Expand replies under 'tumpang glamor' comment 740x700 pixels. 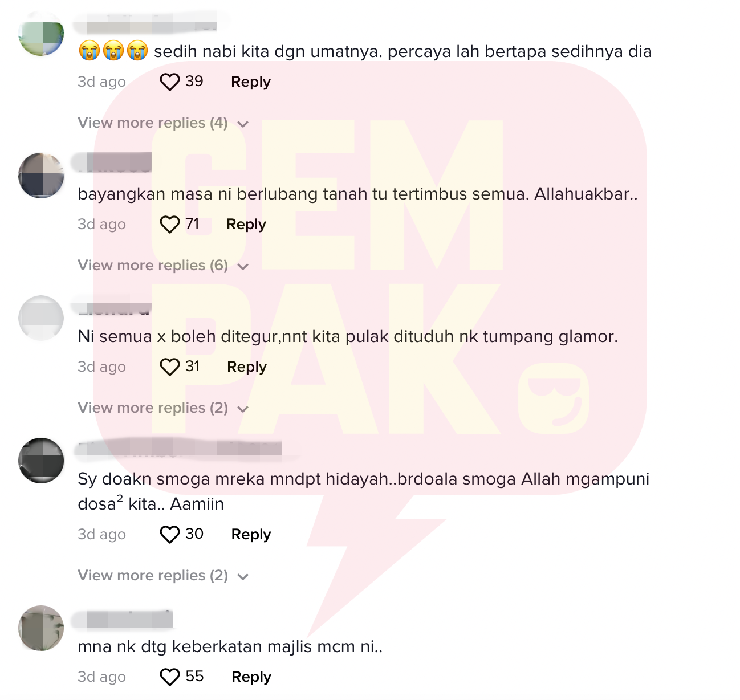pos(164,408)
